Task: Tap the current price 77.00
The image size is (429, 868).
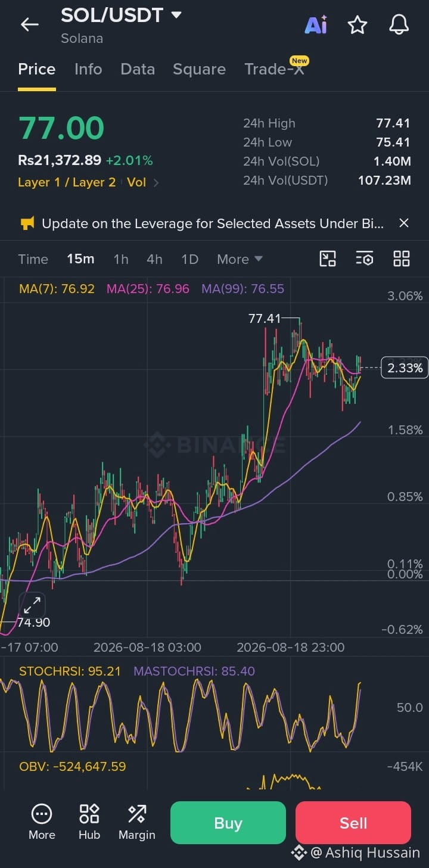Action: pos(61,128)
